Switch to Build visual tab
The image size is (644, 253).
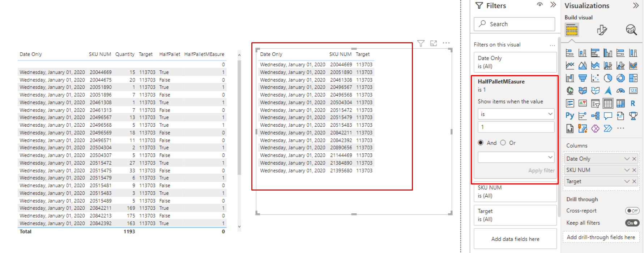[x=572, y=30]
